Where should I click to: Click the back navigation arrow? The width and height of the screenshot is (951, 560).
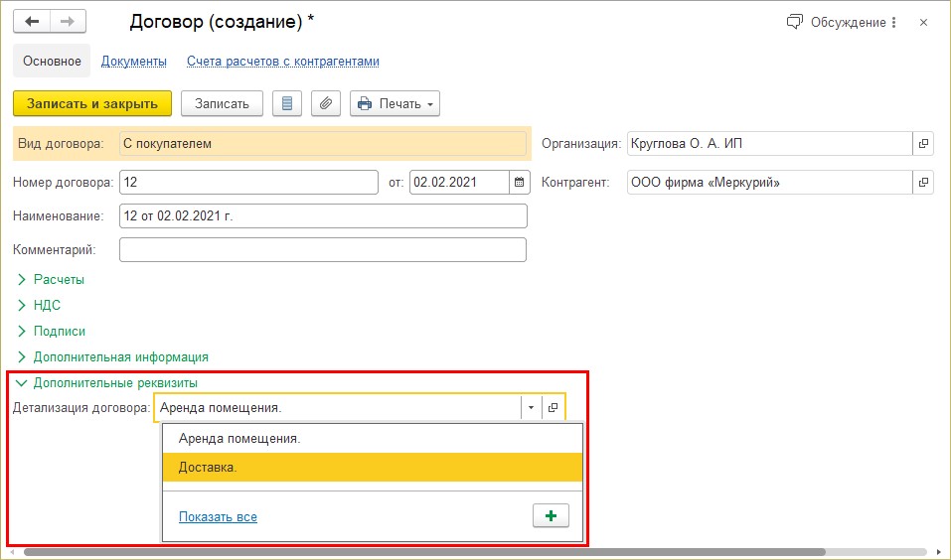click(x=31, y=22)
